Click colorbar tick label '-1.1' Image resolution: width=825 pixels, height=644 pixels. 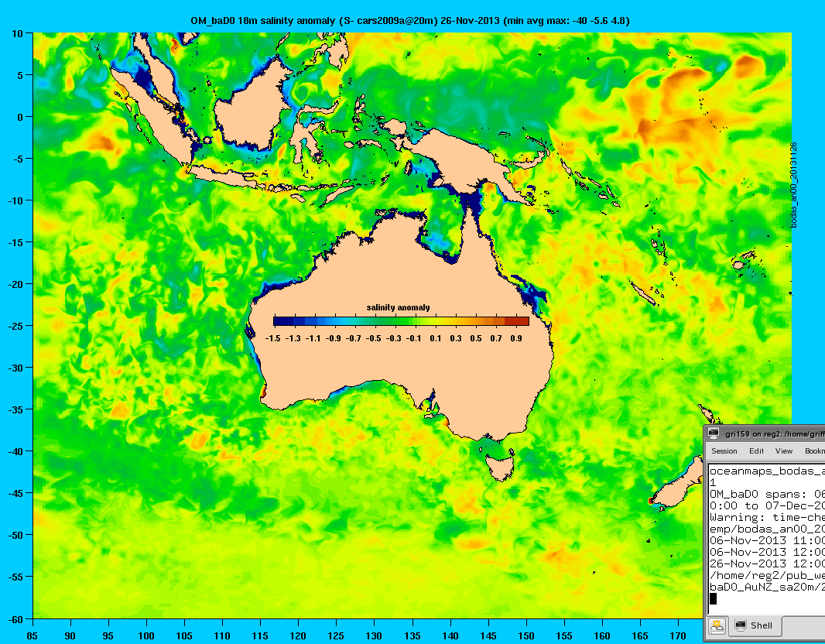[x=313, y=338]
